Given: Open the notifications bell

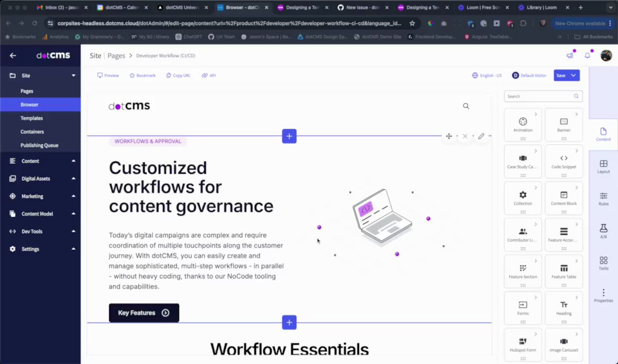Looking at the screenshot, I should tap(587, 56).
